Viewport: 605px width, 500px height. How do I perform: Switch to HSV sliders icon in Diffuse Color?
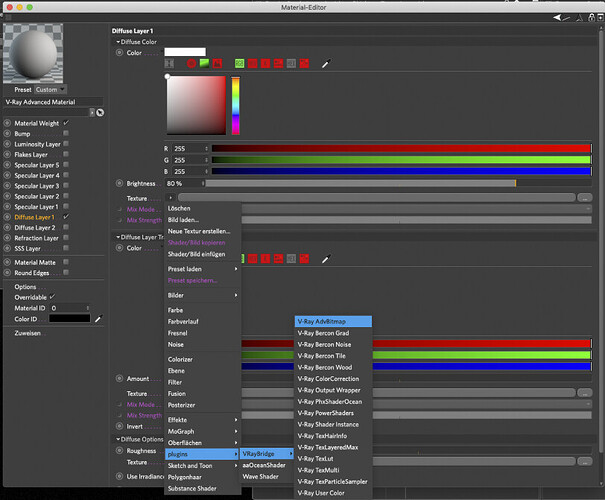(x=252, y=63)
